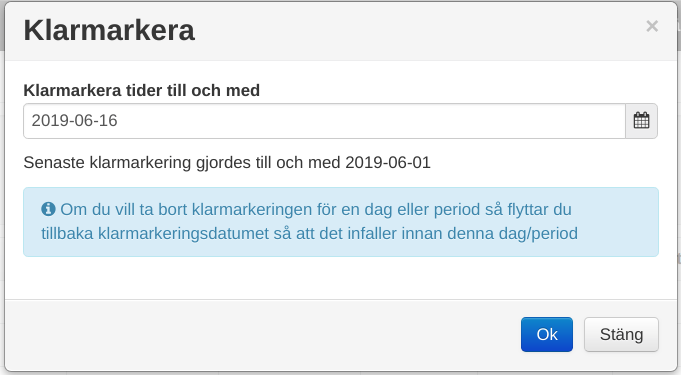
Task: Click white space below the blue info box
Action: click(x=341, y=278)
